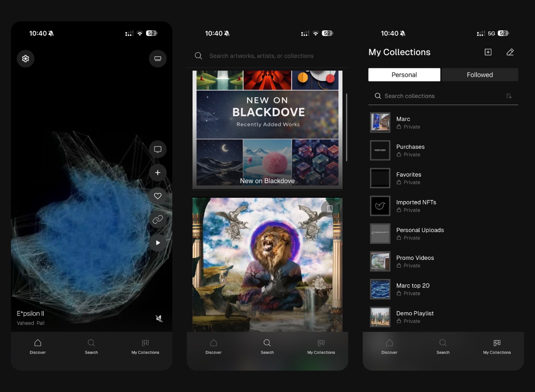Tap the magnifier icon beside the artworks search field
Screen dimensions: 535x392
(x=198, y=56)
